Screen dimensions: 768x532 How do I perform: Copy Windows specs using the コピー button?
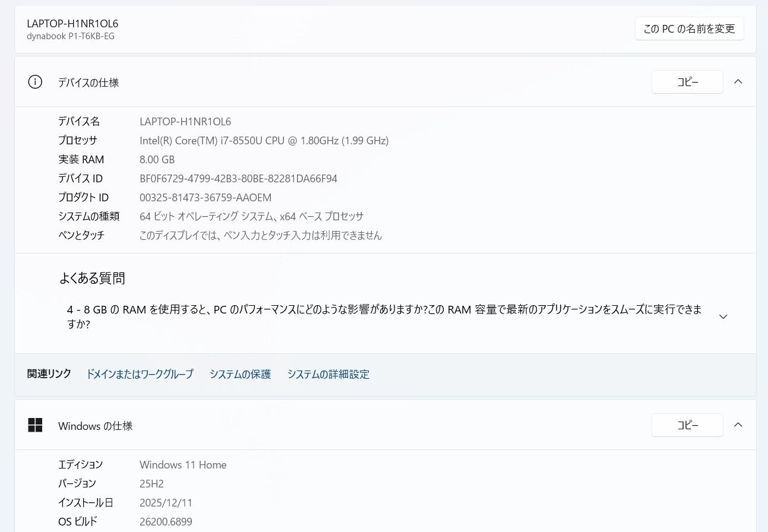click(x=687, y=425)
